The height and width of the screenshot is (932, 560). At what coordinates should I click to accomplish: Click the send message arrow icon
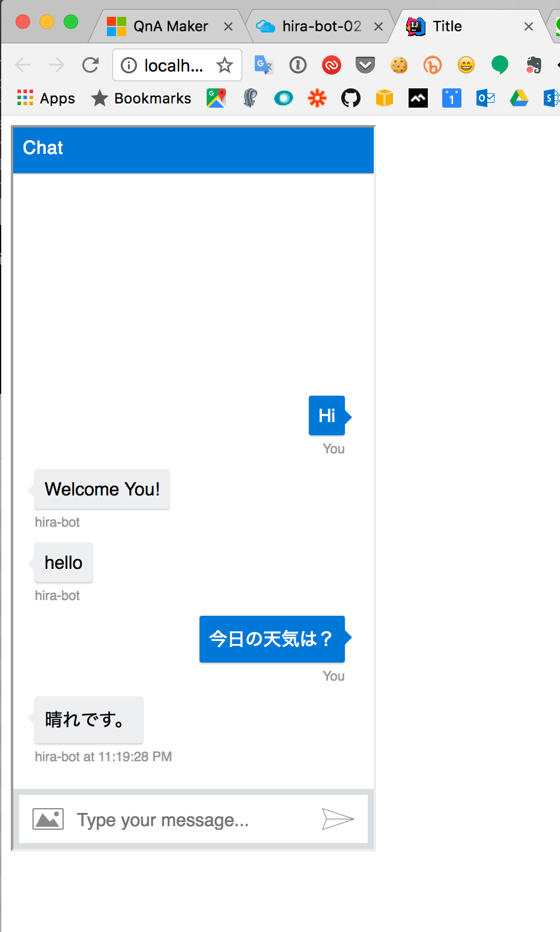tap(339, 818)
